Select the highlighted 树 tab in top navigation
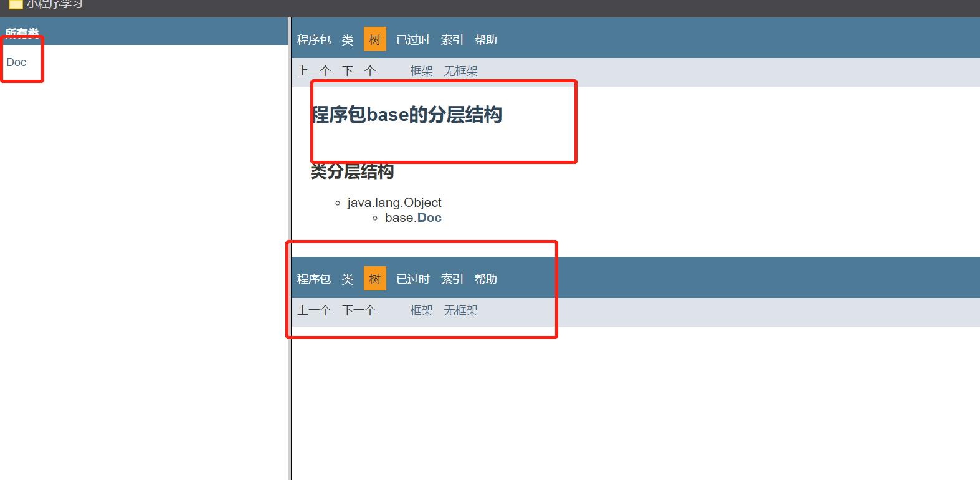 point(375,39)
